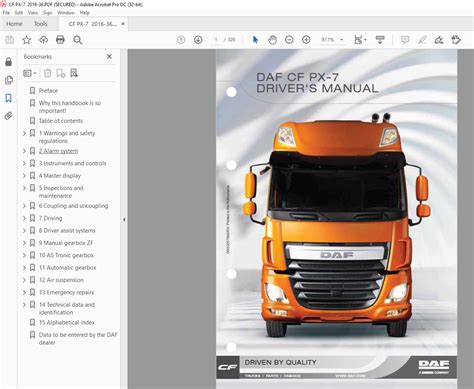
Task: Click the star bookmark toolbar icon
Action: coord(26,40)
